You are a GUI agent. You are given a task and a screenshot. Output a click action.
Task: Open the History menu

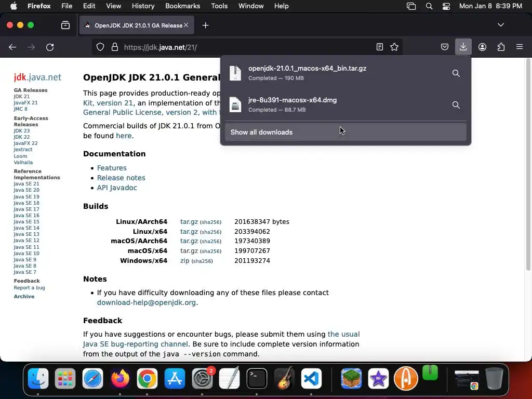[x=143, y=6]
